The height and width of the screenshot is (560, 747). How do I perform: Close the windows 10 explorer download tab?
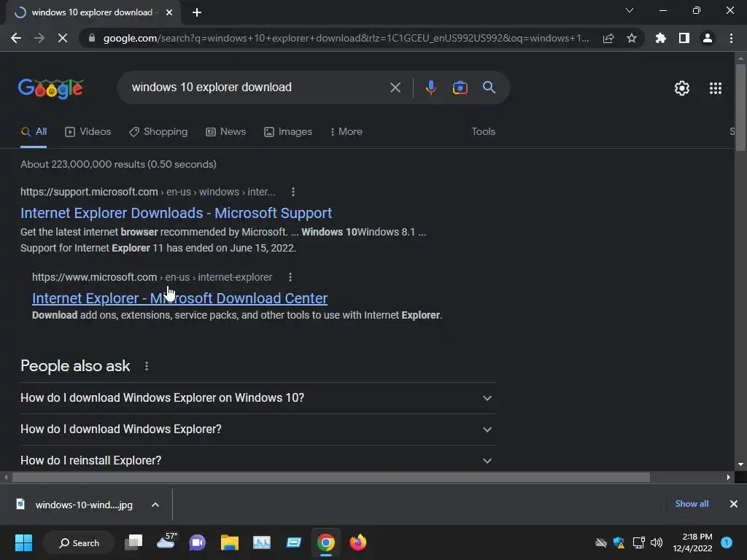tap(169, 12)
